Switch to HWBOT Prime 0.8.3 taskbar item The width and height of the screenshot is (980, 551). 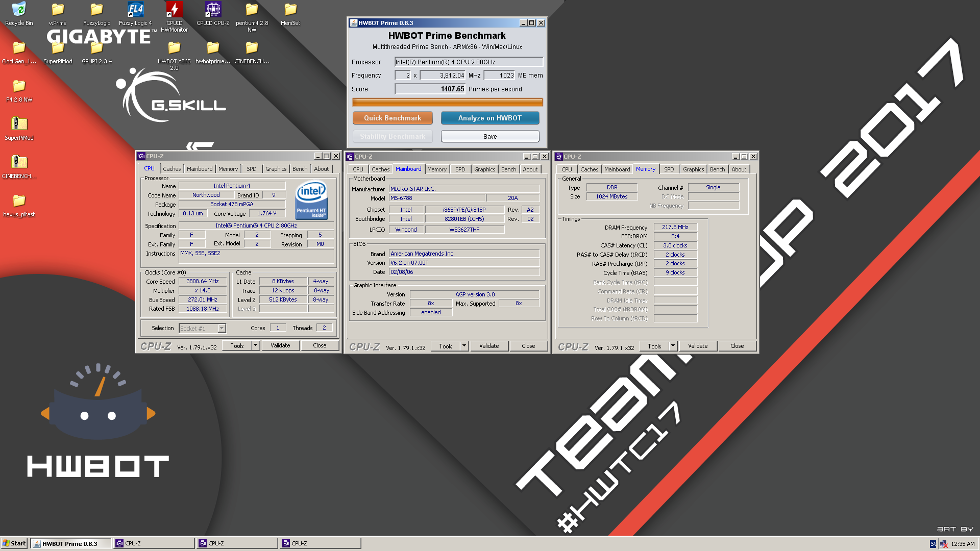coord(70,543)
